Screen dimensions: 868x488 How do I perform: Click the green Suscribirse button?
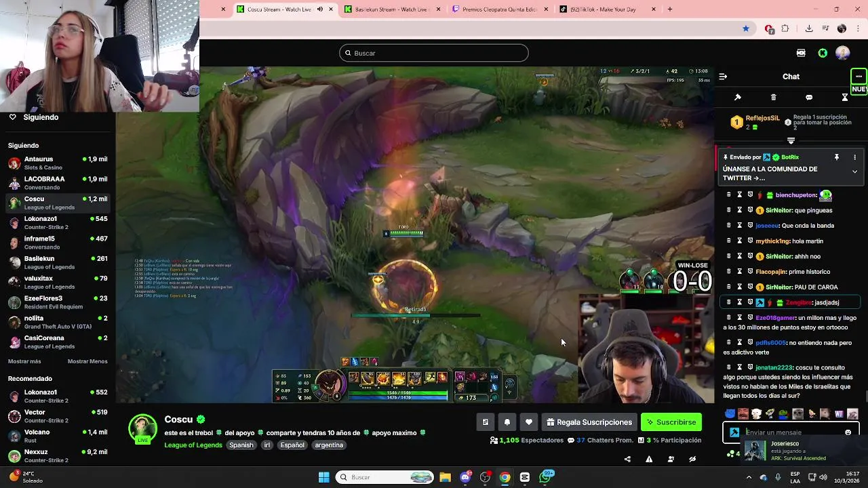coord(671,422)
